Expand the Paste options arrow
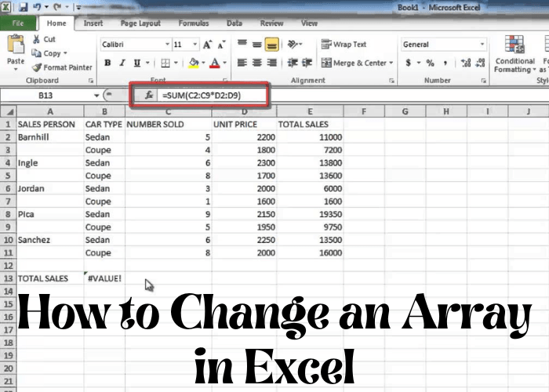This screenshot has height=392, width=549. (16, 69)
